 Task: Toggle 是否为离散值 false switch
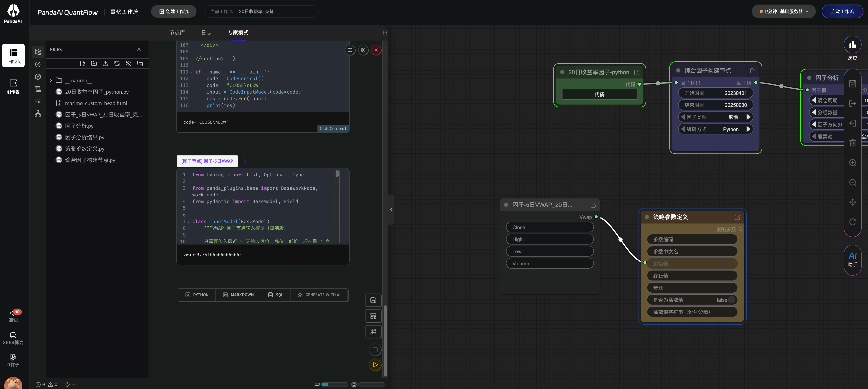click(x=731, y=300)
